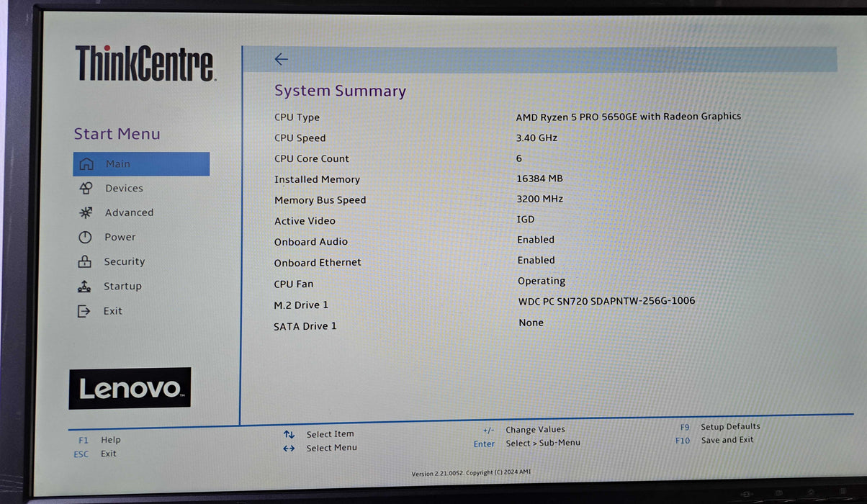Click the up-down arrows Select Item icon
Viewport: 867px width, 504px height.
click(x=289, y=434)
